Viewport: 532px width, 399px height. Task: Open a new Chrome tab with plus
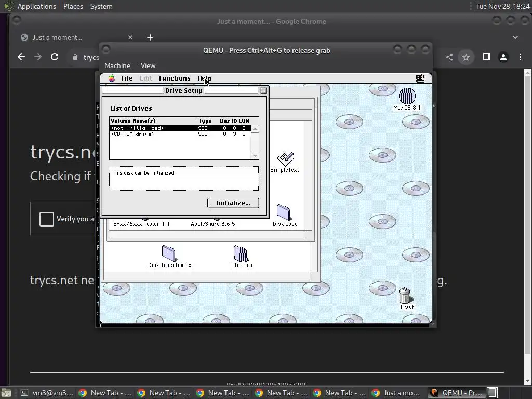pos(150,37)
